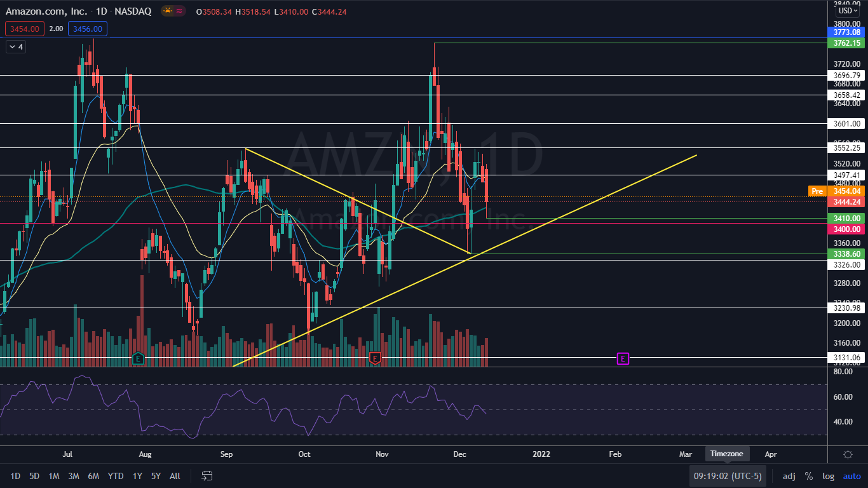Select the YTD date range
Screen dimensions: 868x488
116,476
